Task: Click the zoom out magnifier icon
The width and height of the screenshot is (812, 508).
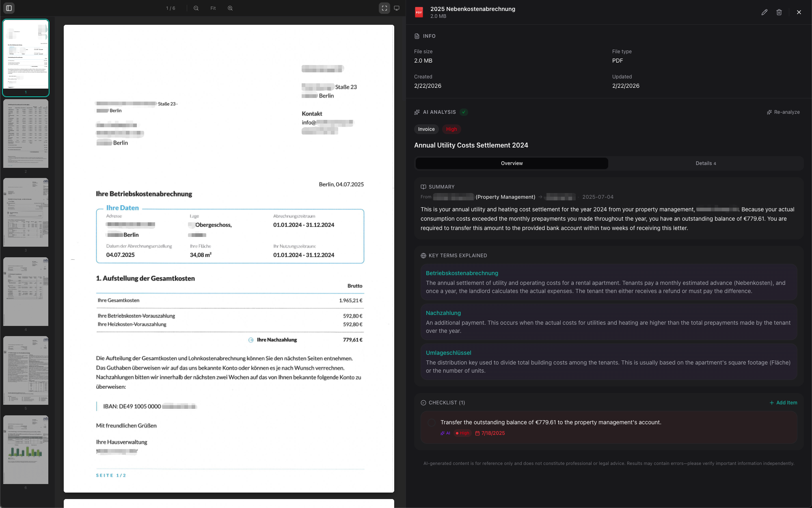Action: (x=196, y=8)
